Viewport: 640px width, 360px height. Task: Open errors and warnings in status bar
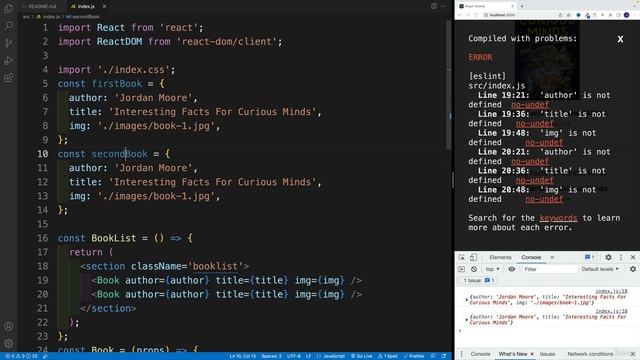(21, 356)
